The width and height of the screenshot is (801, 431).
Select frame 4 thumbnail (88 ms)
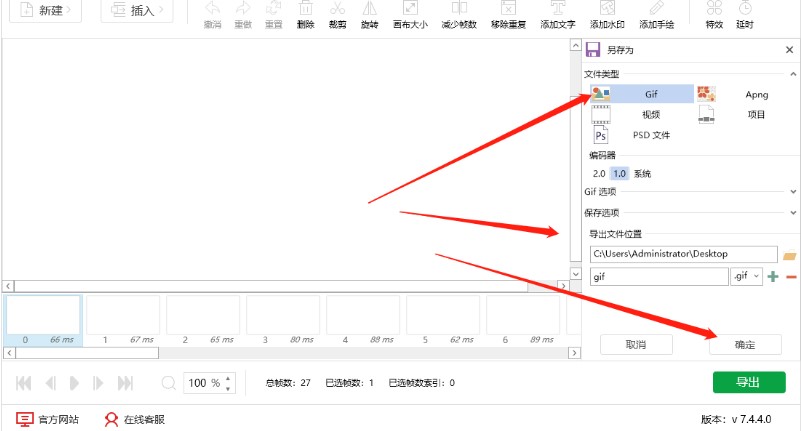[363, 321]
